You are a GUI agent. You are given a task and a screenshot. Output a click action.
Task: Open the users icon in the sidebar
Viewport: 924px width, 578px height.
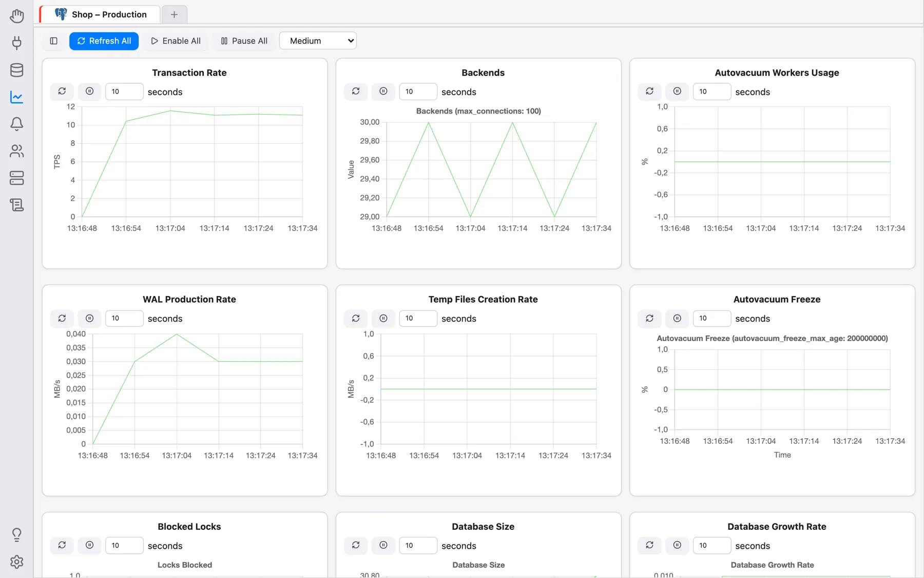pyautogui.click(x=16, y=151)
